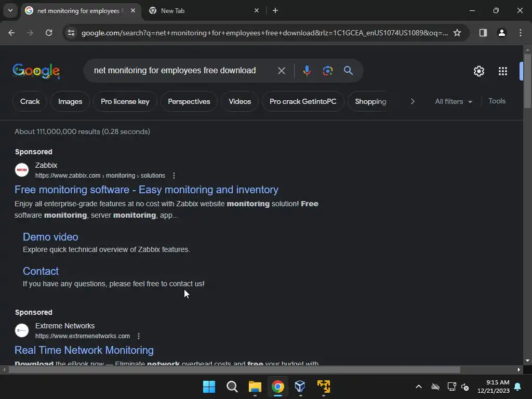Click the Chrome taskbar icon
This screenshot has width=532, height=399.
278,387
